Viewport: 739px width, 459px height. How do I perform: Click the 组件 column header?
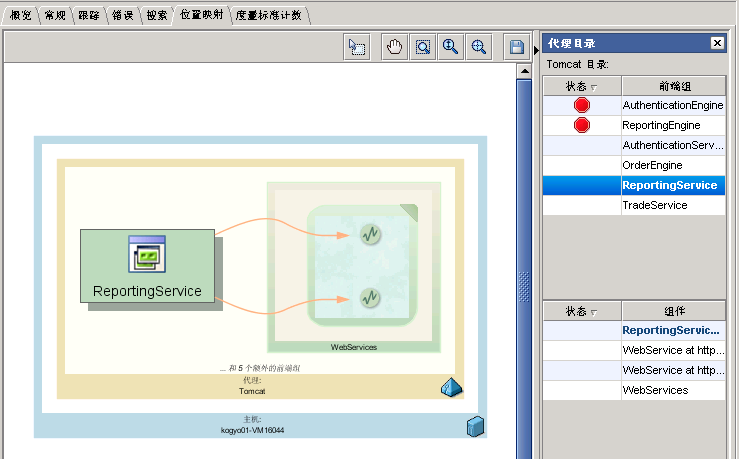pyautogui.click(x=674, y=311)
